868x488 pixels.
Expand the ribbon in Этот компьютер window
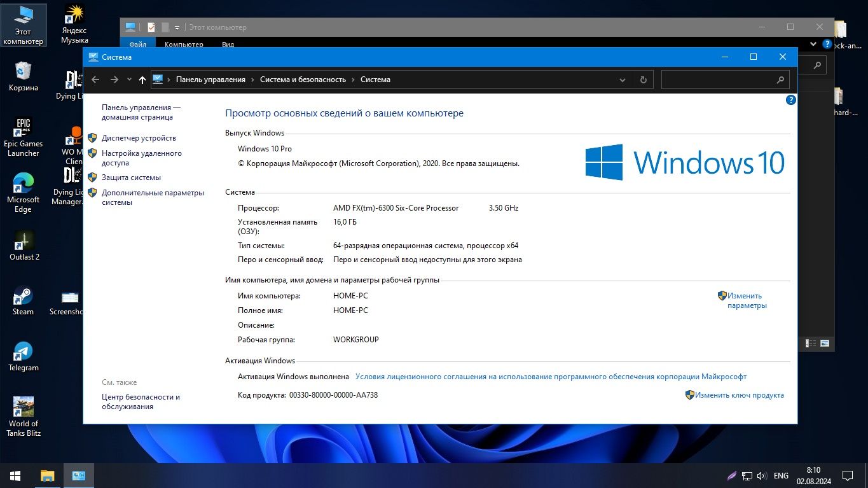(815, 45)
